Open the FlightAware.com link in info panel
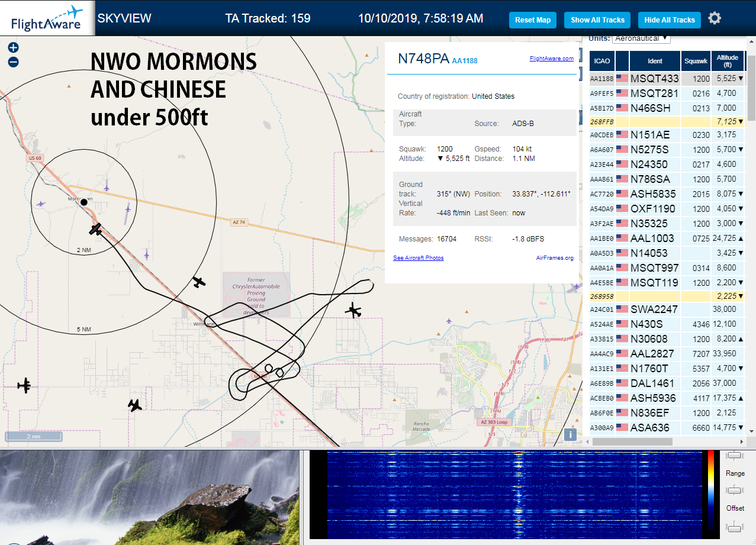 pyautogui.click(x=551, y=59)
